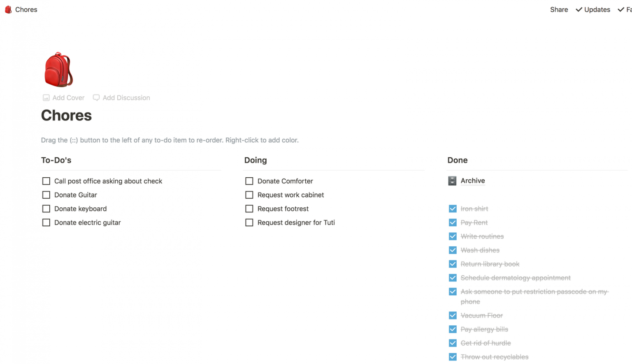Mark Donate keyboard as done
632x364 pixels.
tap(46, 209)
